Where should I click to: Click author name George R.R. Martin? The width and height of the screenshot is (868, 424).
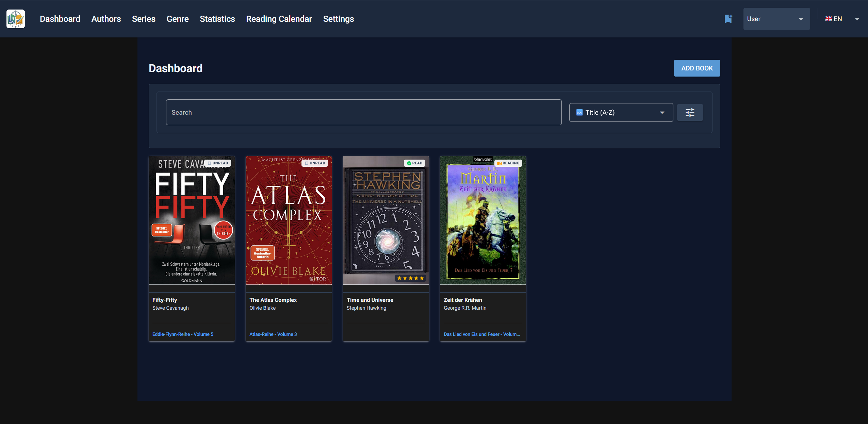(465, 308)
